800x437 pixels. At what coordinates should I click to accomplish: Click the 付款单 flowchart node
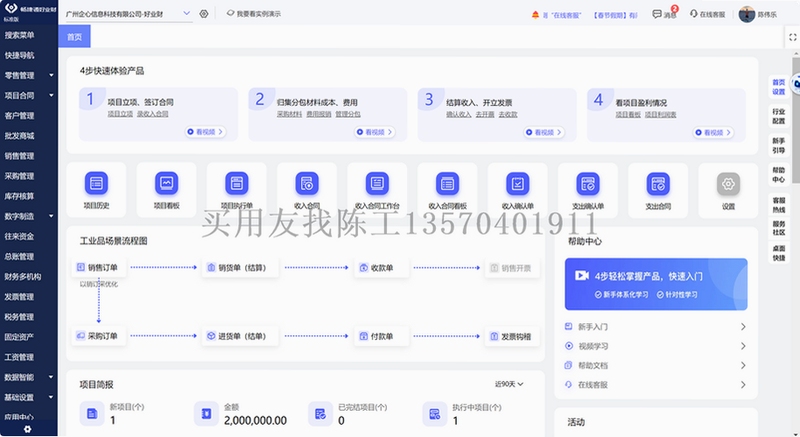point(381,336)
